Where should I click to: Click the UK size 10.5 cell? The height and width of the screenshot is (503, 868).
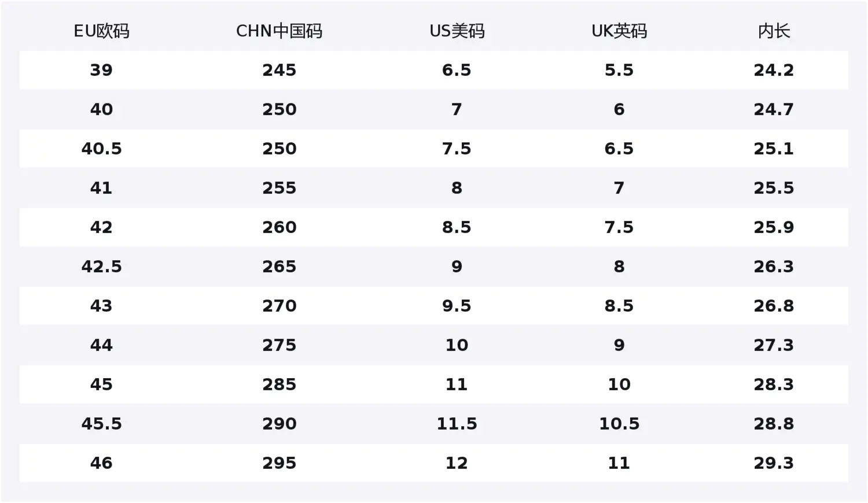[x=619, y=424]
